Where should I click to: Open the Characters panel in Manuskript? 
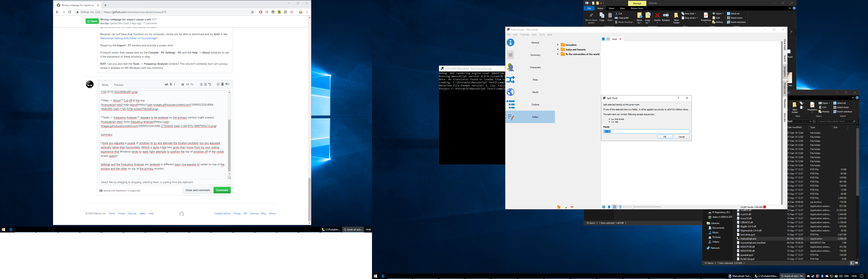point(511,67)
